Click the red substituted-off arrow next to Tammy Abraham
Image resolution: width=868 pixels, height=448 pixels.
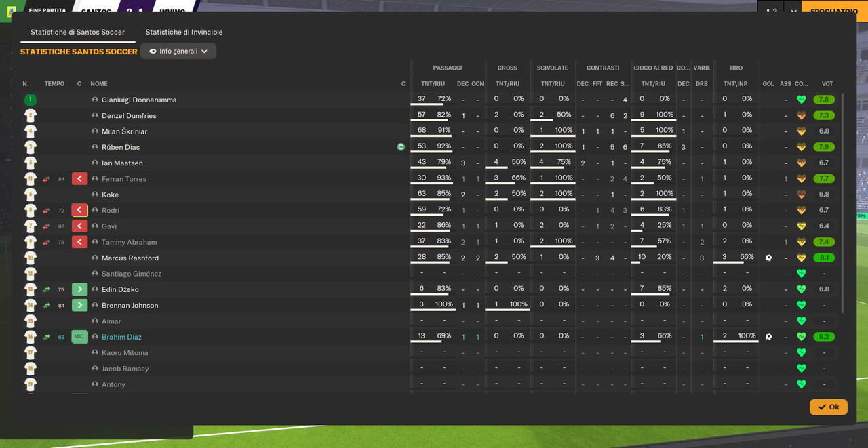(x=79, y=242)
